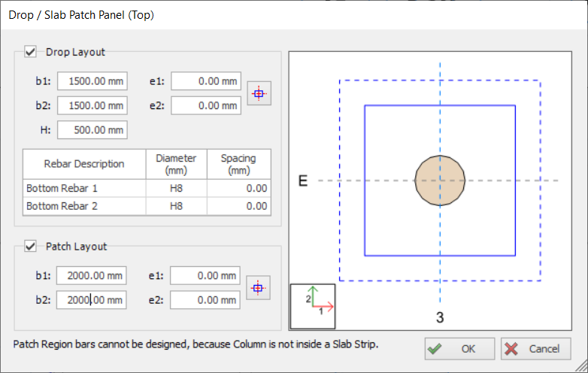The image size is (588, 373).
Task: Uncheck the Drop Layout checkbox
Action: click(x=32, y=52)
